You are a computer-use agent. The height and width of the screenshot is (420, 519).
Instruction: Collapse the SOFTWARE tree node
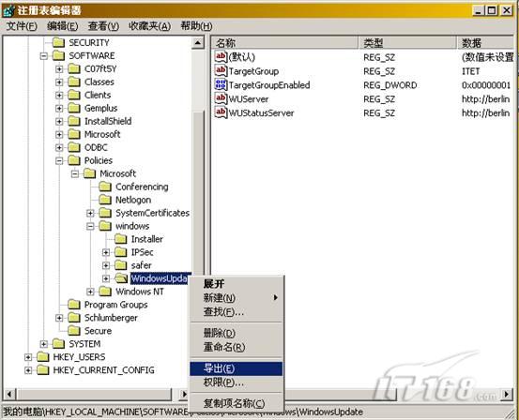point(44,56)
